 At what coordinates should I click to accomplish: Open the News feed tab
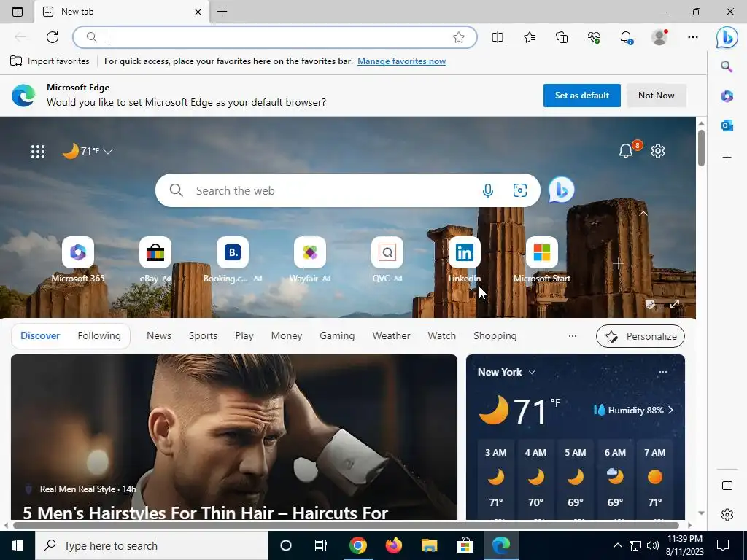pos(158,335)
